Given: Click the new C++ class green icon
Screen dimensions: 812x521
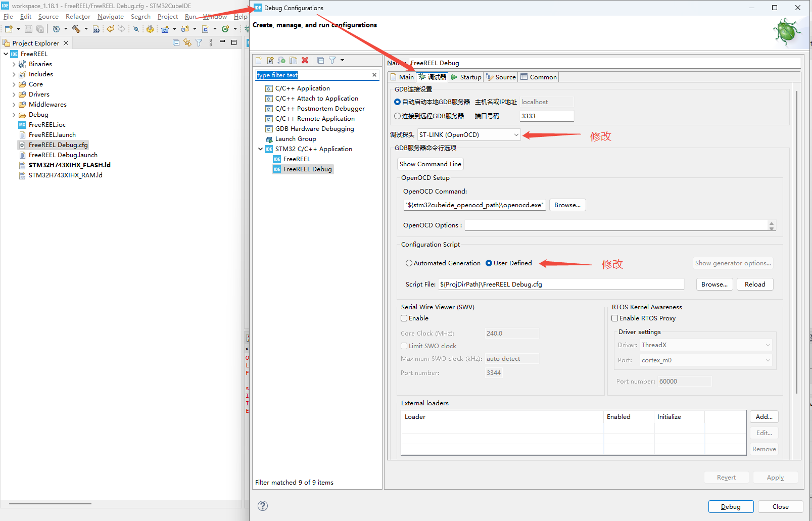Looking at the screenshot, I should tap(225, 29).
